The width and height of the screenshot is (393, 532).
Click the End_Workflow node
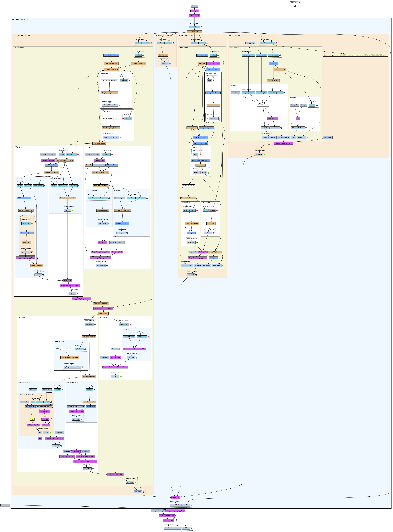coord(163,55)
